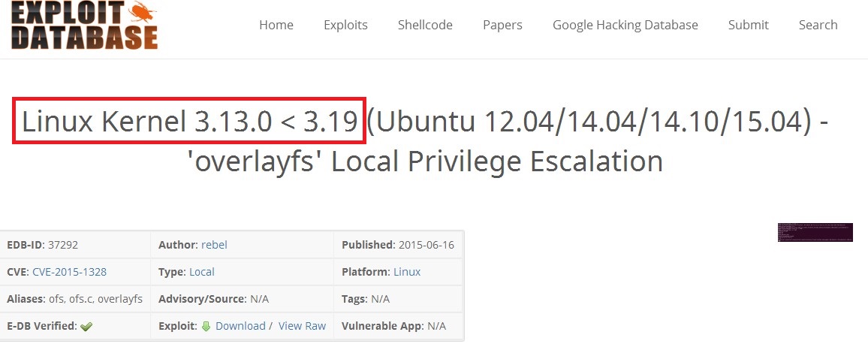Navigate to Papers
Image resolution: width=868 pixels, height=344 pixels.
(x=502, y=25)
